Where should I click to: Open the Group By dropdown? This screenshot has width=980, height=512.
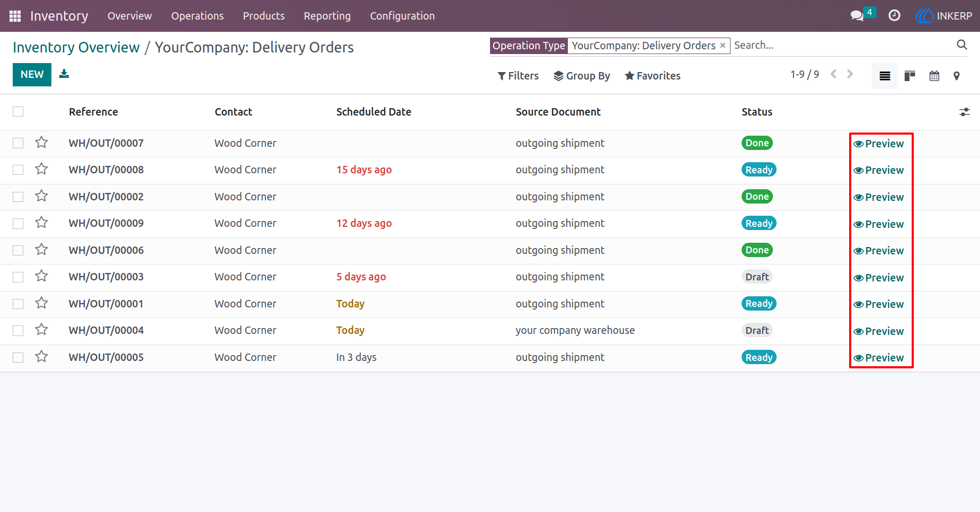(582, 76)
